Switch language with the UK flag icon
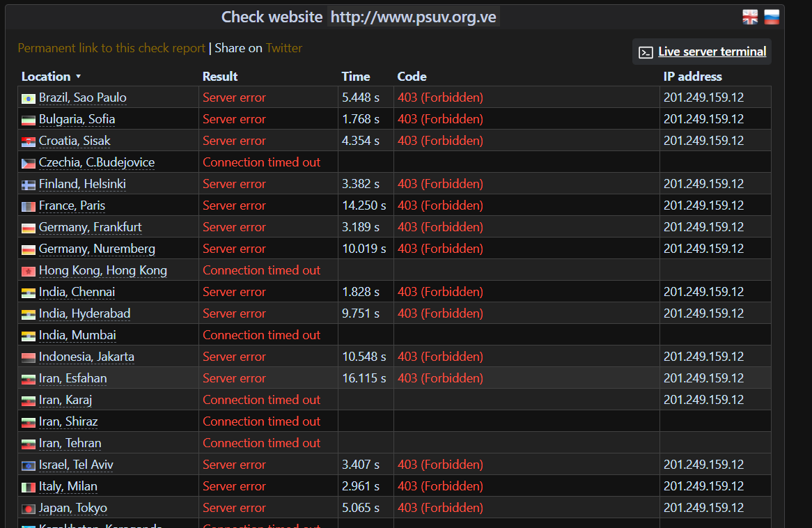This screenshot has height=528, width=812. 750,17
